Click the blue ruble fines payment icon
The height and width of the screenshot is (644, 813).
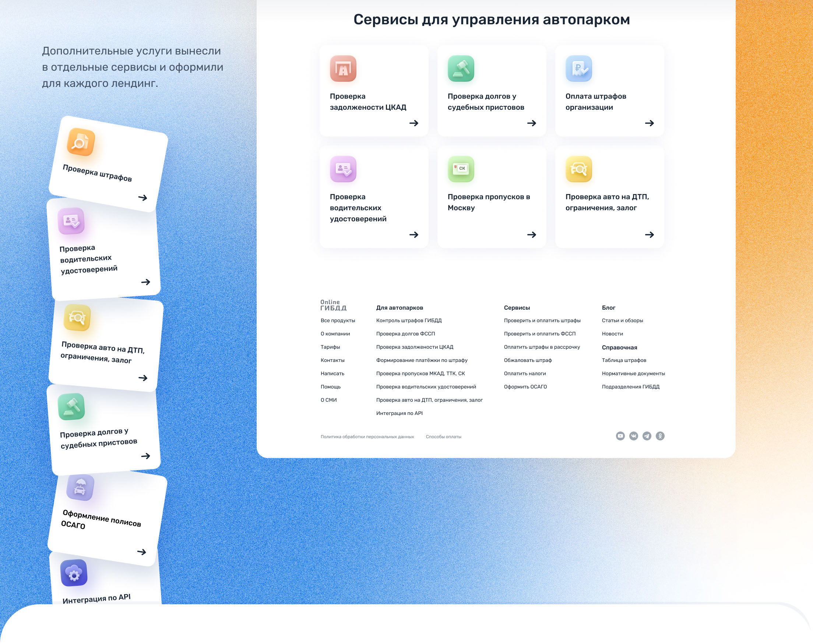click(x=578, y=68)
